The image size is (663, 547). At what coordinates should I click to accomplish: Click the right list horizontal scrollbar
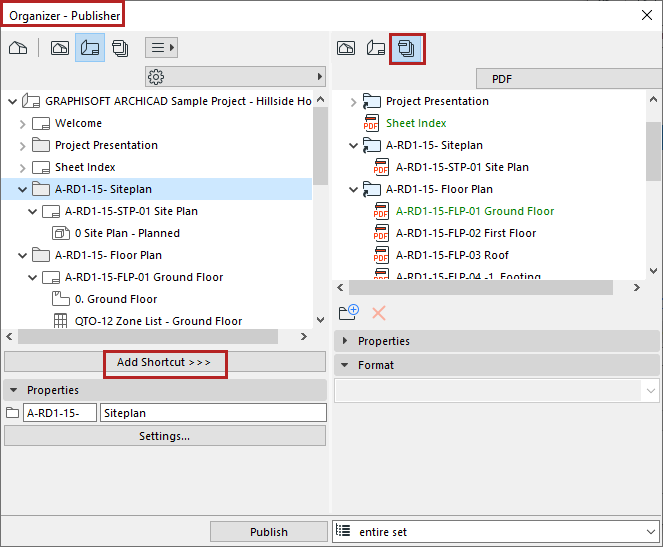click(481, 287)
